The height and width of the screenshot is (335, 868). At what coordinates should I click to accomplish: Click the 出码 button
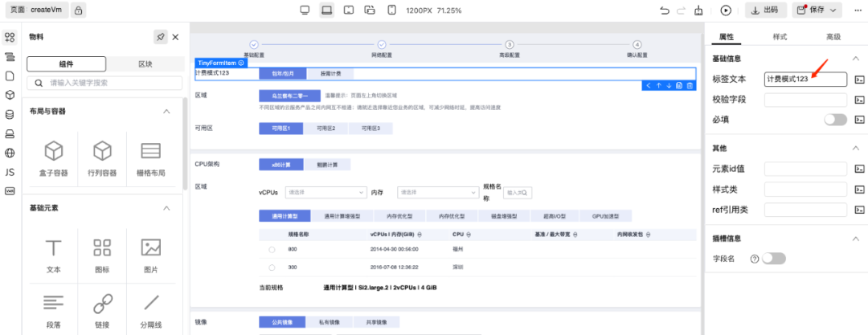(765, 10)
